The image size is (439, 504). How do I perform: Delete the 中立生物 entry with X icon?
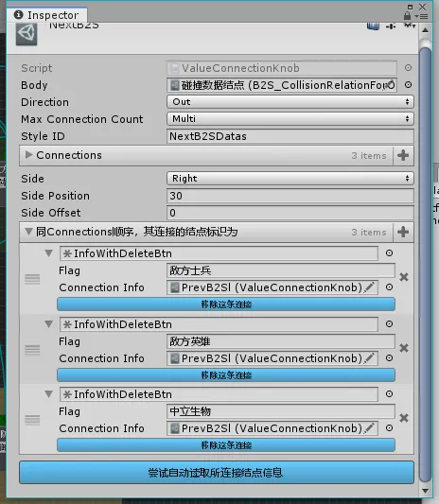pyautogui.click(x=404, y=418)
